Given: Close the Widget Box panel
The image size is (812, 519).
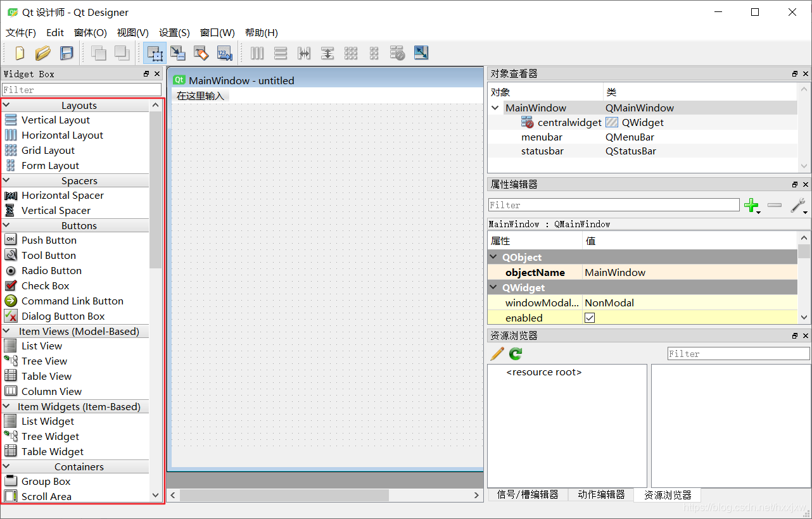Looking at the screenshot, I should [x=157, y=74].
